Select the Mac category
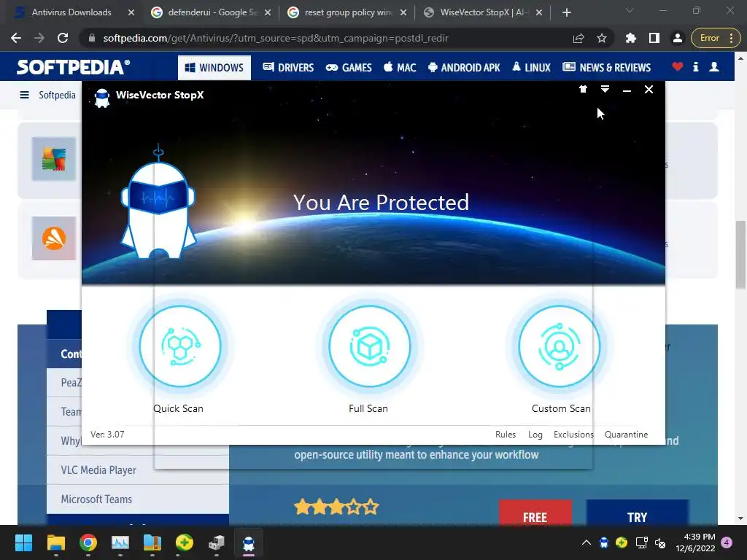 400,68
